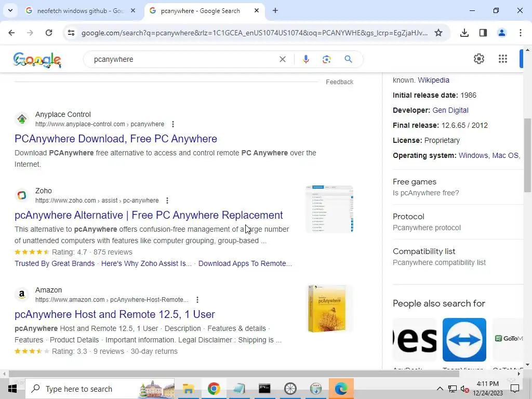Open more options for Zoho result
This screenshot has height=399, width=532.
[167, 201]
